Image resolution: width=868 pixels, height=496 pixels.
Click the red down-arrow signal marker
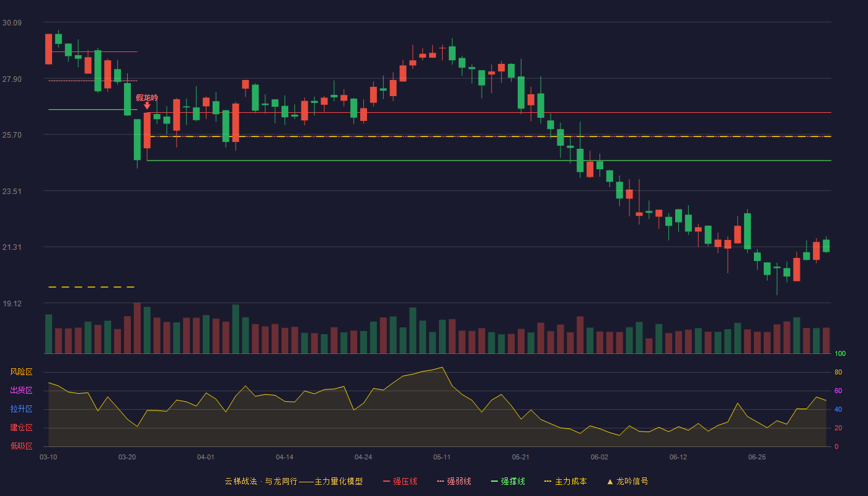pos(147,106)
